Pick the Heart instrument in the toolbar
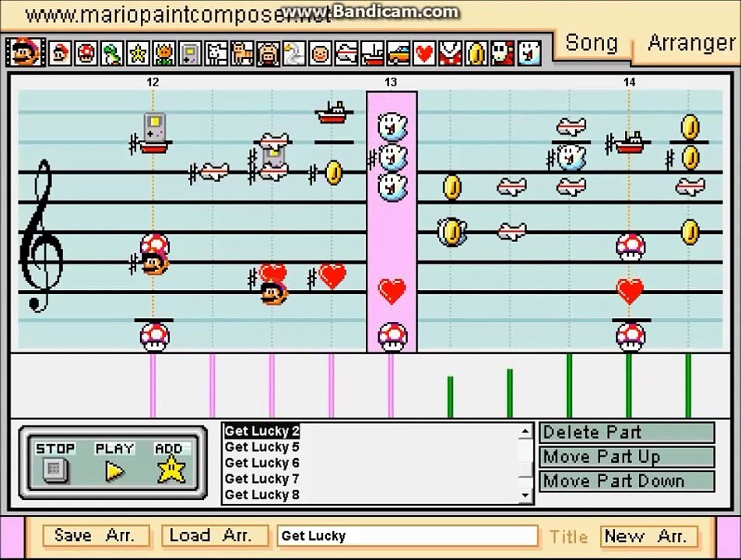The height and width of the screenshot is (560, 741). coord(424,53)
